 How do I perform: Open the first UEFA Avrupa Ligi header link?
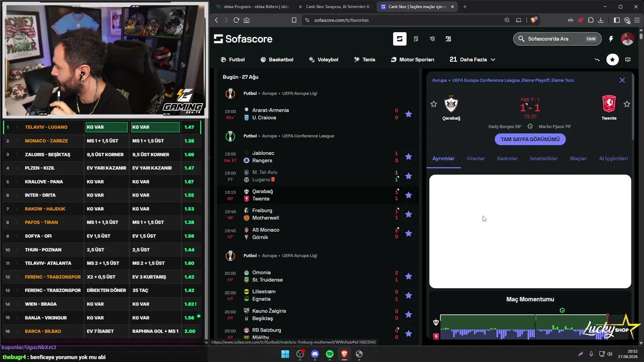pyautogui.click(x=299, y=93)
